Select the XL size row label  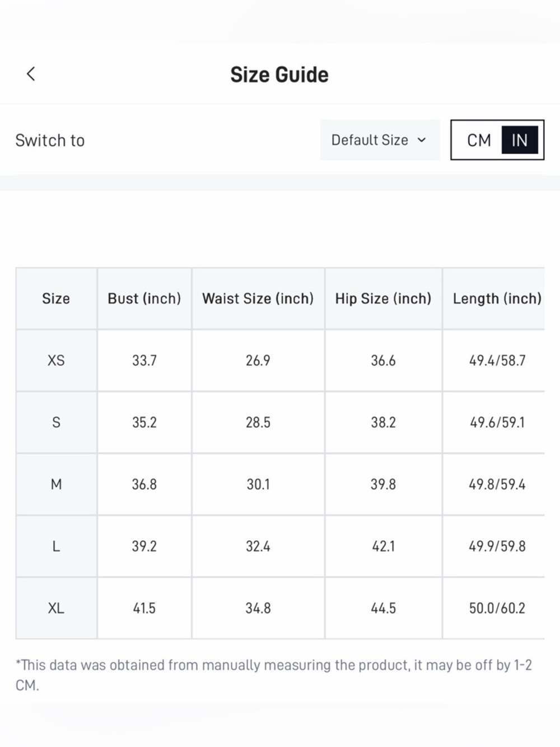click(56, 608)
